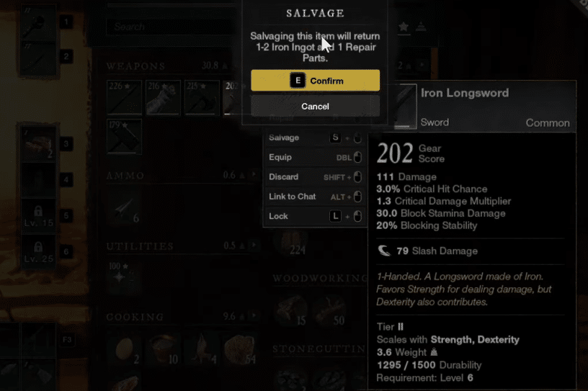This screenshot has width=588, height=391.
Task: Click the Iron Longsword durability bar thumbnail
Action: click(x=402, y=107)
